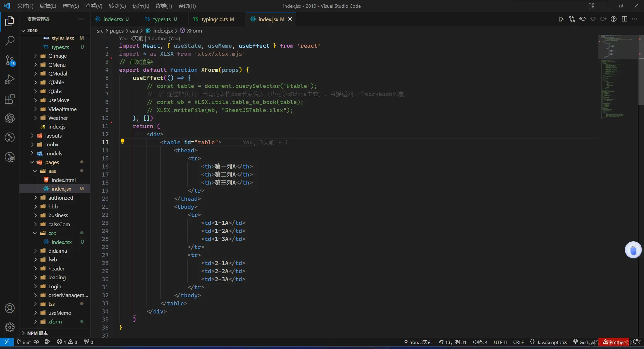This screenshot has width=644, height=349.
Task: Switch to the typings.d.ts tab
Action: tap(214, 19)
